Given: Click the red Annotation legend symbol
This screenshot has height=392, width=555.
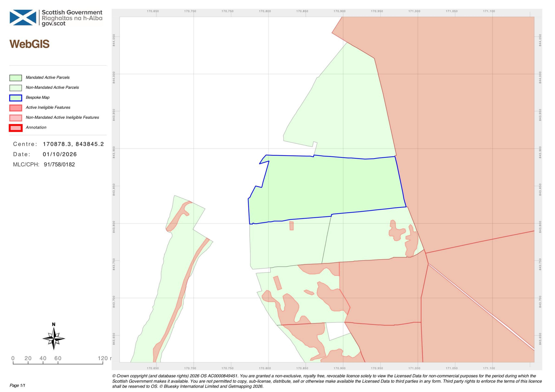Looking at the screenshot, I should pyautogui.click(x=16, y=128).
